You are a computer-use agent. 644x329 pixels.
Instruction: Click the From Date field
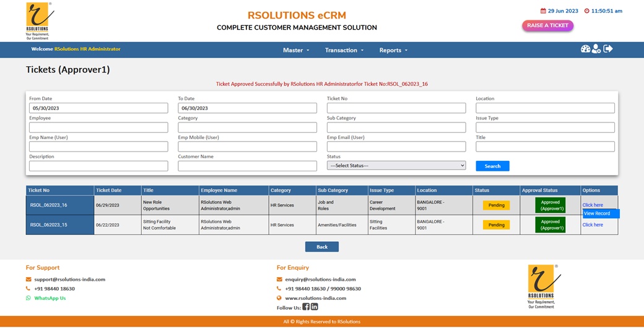(98, 108)
